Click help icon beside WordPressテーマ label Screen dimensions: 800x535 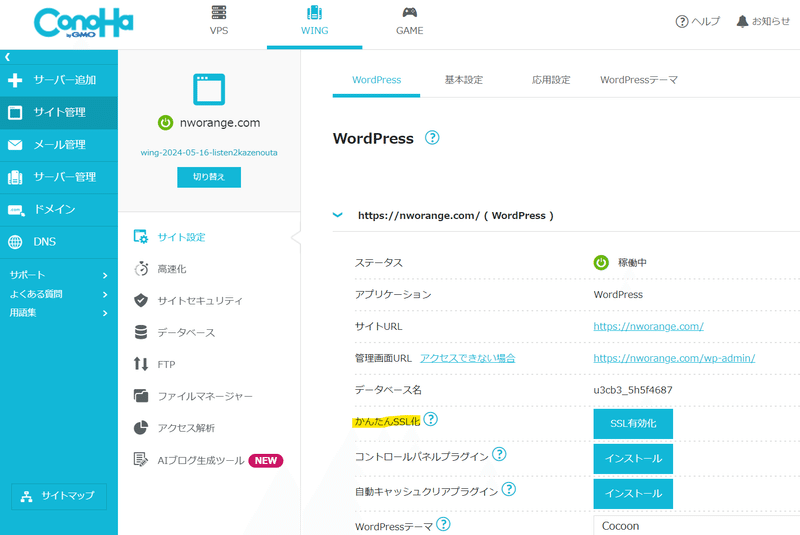pos(443,524)
